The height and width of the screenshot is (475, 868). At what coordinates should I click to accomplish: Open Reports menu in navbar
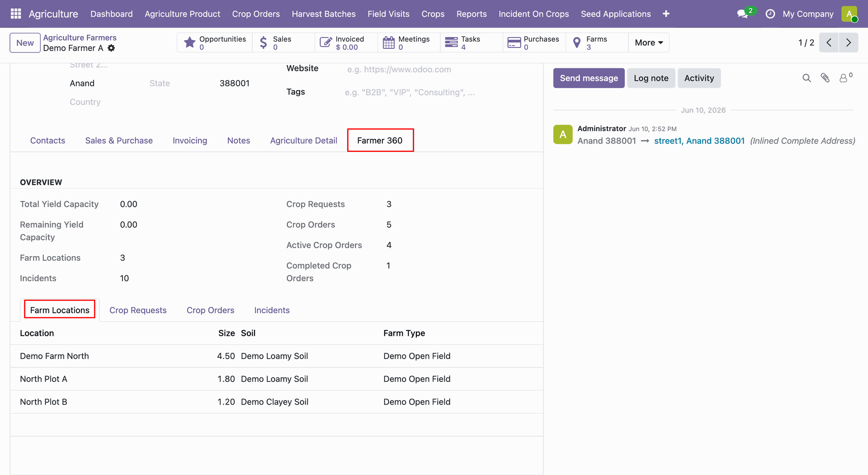(472, 14)
